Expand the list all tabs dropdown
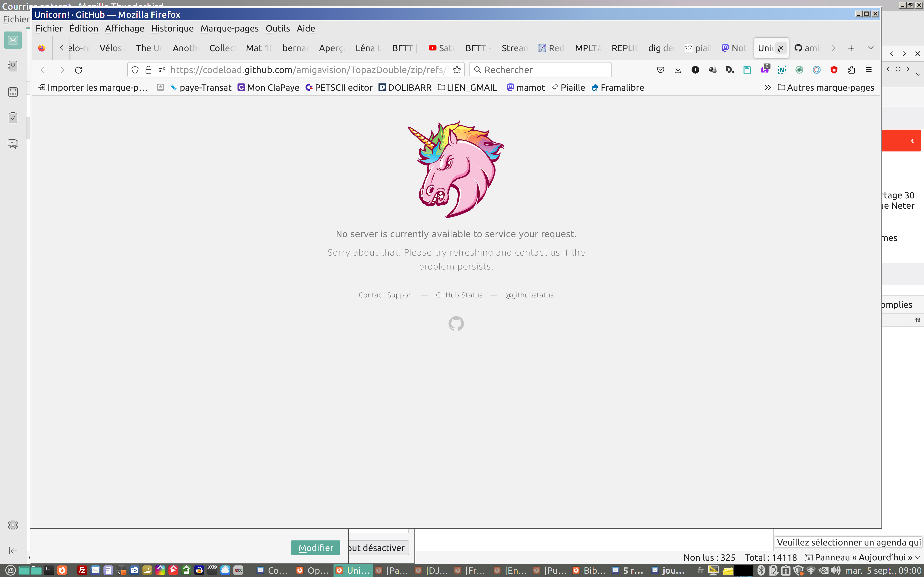This screenshot has height=577, width=924. 871,48
